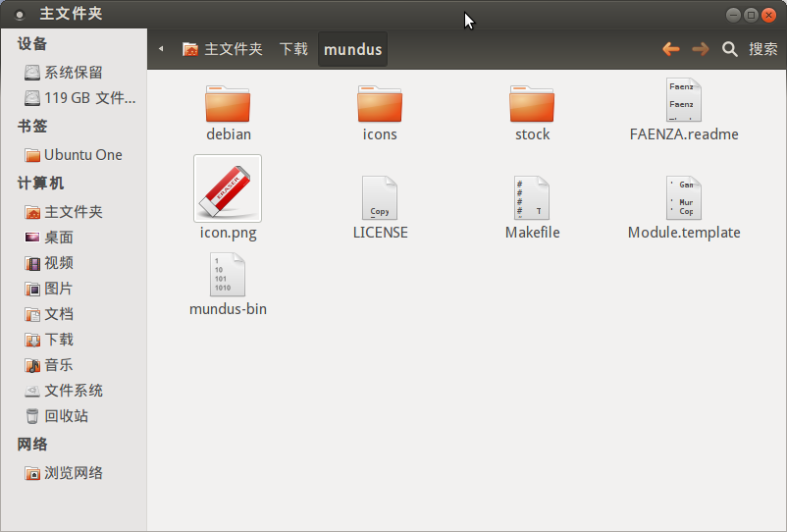Click the 文件系统 filesystem icon

coord(32,391)
